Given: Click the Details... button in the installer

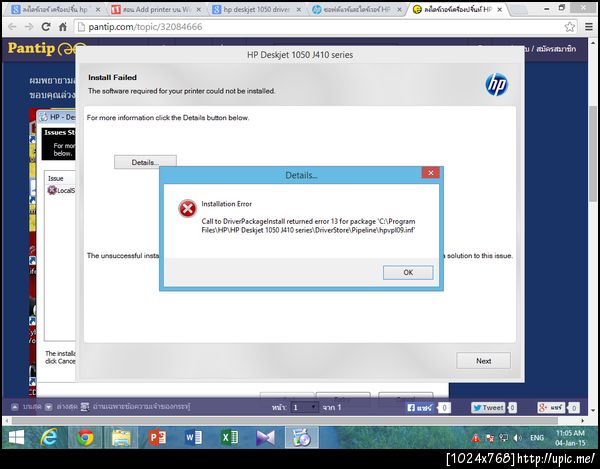Looking at the screenshot, I should click(145, 162).
